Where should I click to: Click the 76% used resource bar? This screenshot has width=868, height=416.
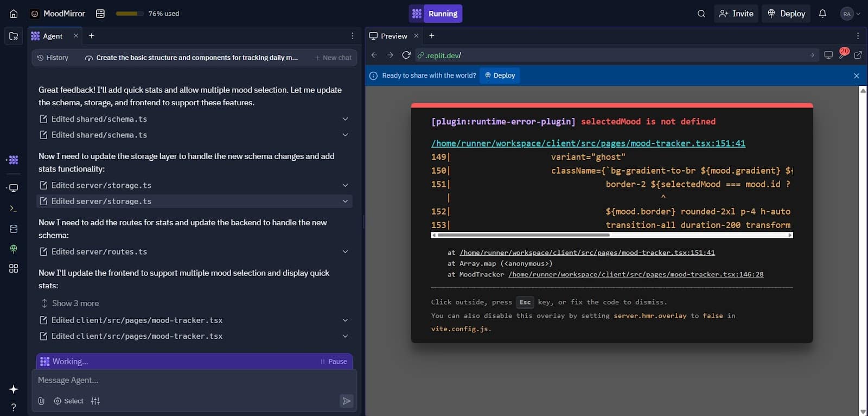coord(130,14)
